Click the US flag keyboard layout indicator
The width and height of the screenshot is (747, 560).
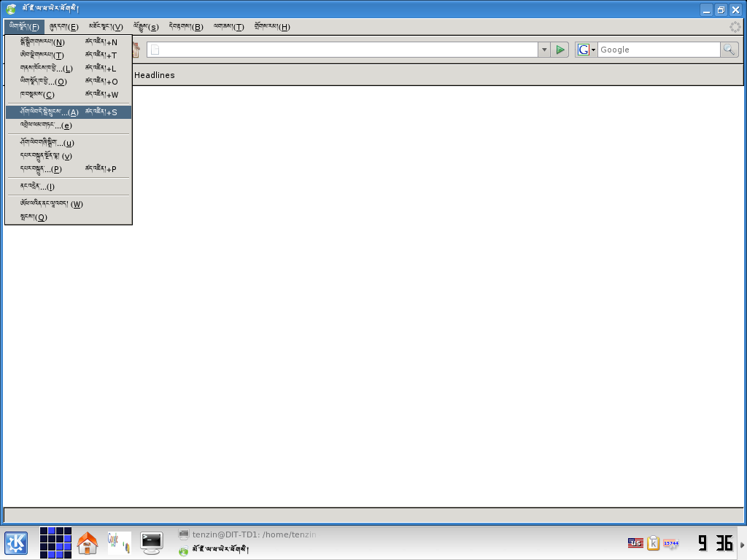[x=635, y=542]
